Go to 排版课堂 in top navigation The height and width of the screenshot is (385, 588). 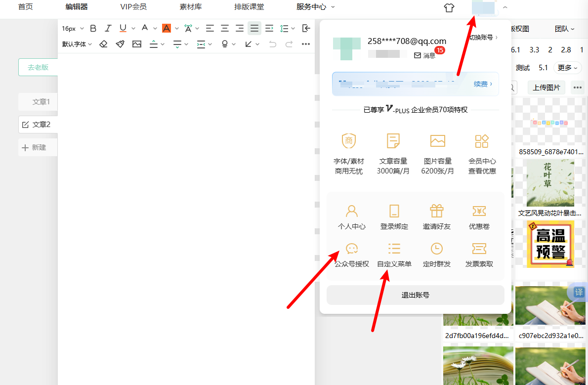tap(249, 7)
